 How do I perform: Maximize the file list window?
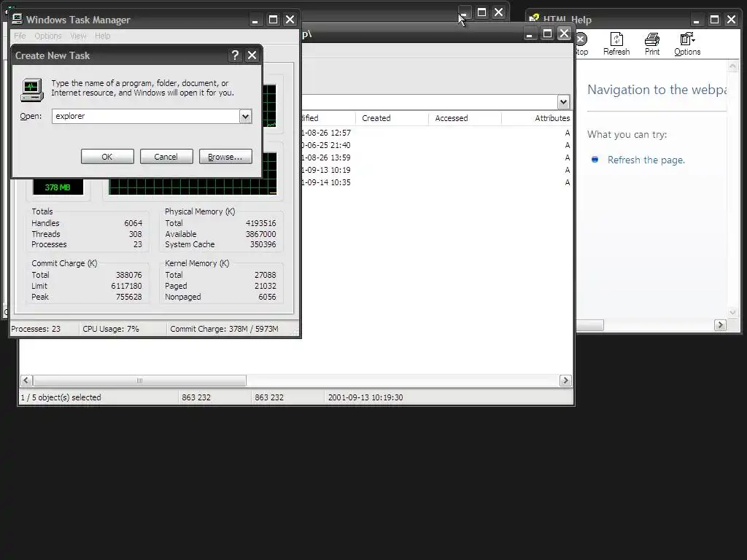point(547,34)
